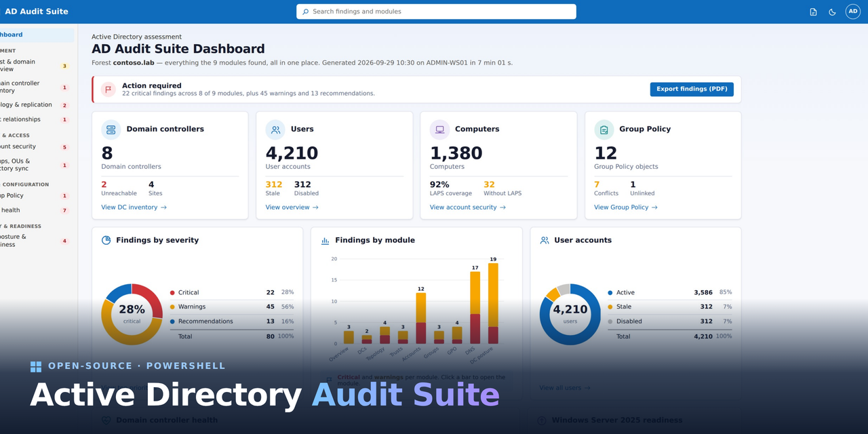Click the Group Policy clipboard icon
Viewport: 868px width, 434px height.
tap(604, 130)
